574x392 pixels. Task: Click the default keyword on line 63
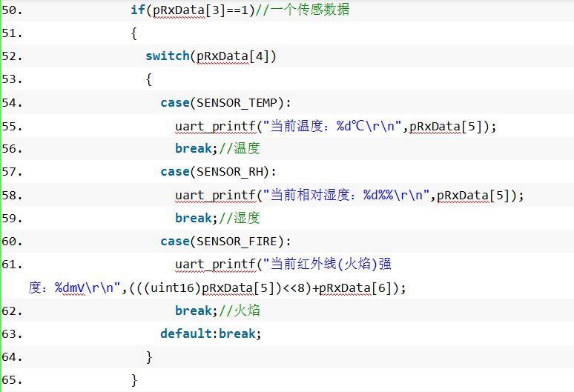tap(186, 333)
